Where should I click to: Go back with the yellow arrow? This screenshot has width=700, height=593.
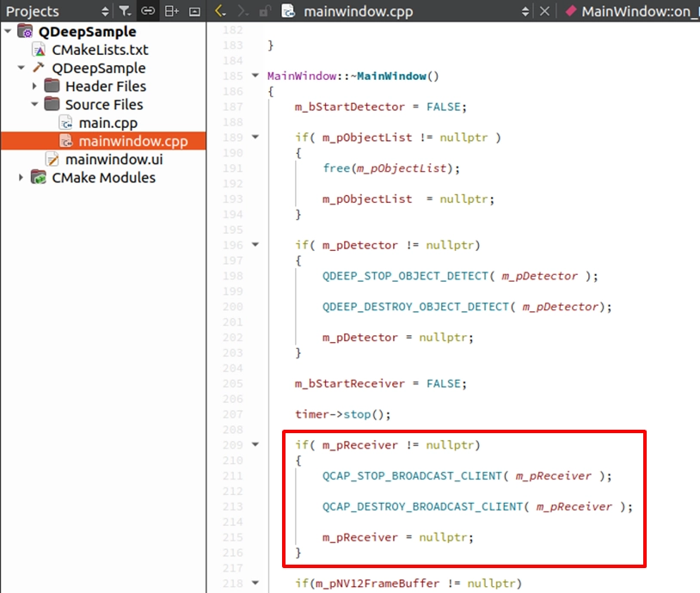pos(220,10)
